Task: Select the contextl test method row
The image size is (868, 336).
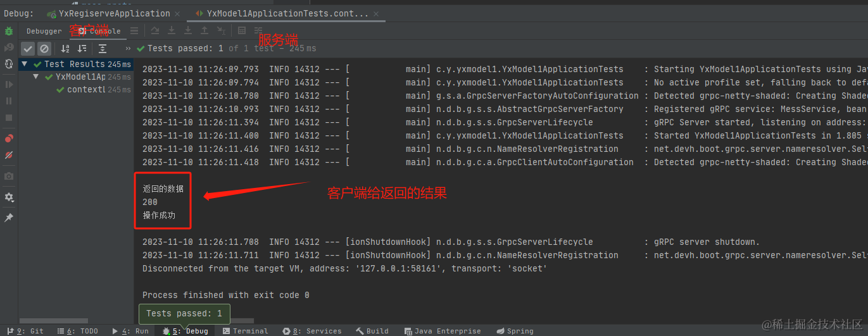Action: point(76,90)
